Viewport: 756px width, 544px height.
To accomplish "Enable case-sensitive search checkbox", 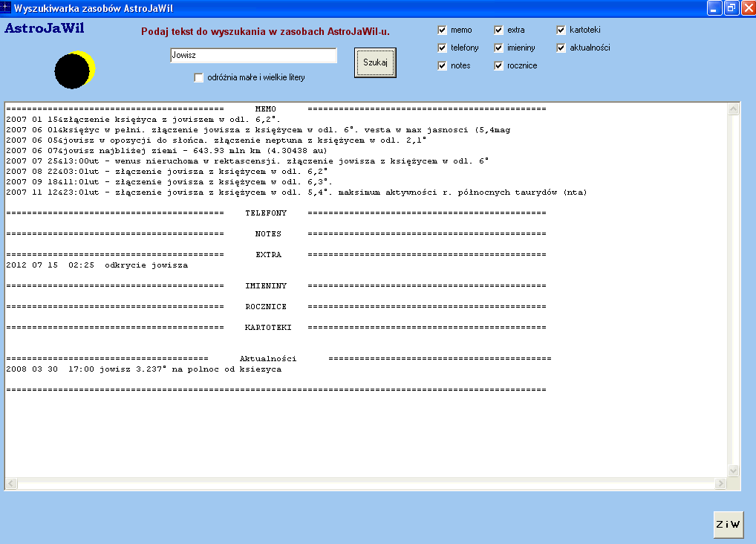I will click(x=198, y=78).
